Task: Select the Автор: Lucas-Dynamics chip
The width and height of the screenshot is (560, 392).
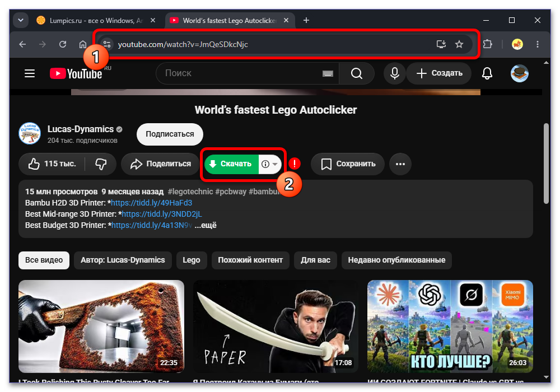Action: 123,260
